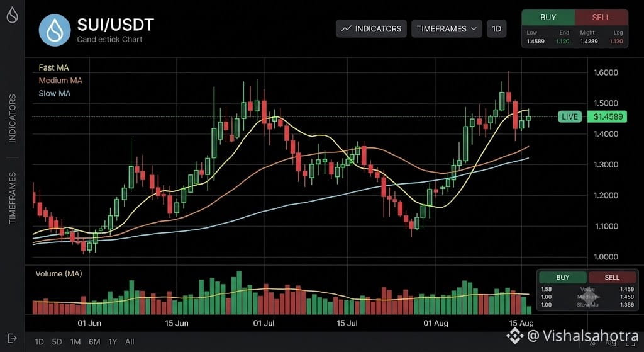Click SELL in the Value/Medium panel
This screenshot has height=352, width=644.
(612, 277)
